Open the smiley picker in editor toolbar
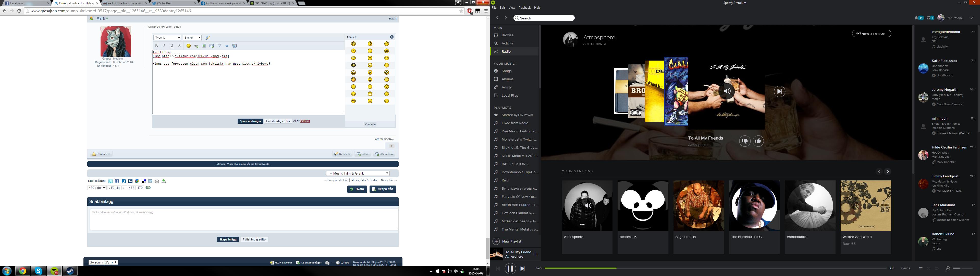Image resolution: width=980 pixels, height=276 pixels. click(188, 46)
